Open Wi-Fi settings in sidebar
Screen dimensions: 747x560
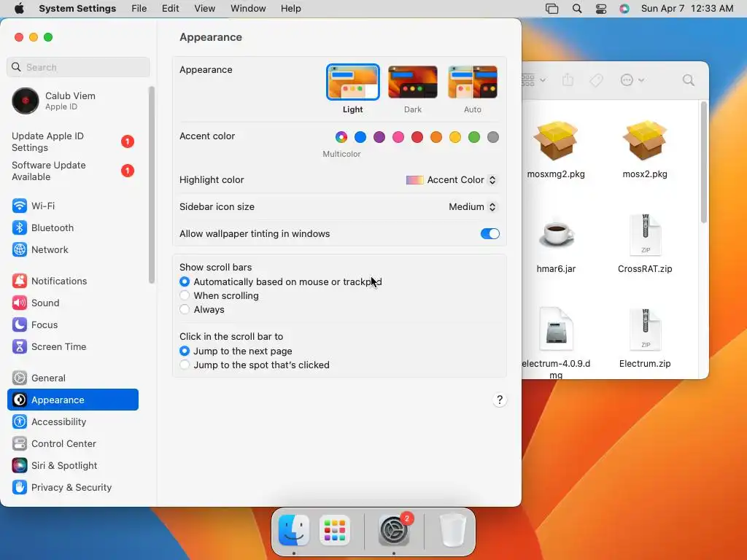(x=73, y=206)
